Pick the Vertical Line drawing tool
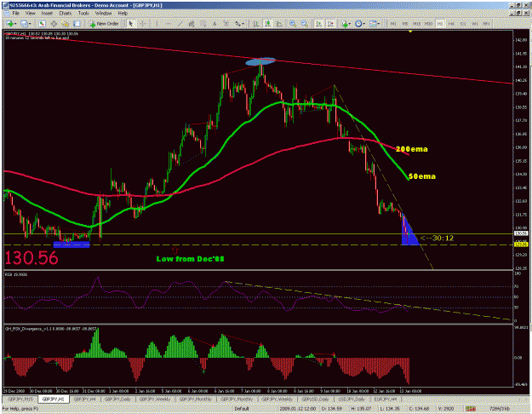Viewport: 532px width, 414px height. pyautogui.click(x=157, y=24)
